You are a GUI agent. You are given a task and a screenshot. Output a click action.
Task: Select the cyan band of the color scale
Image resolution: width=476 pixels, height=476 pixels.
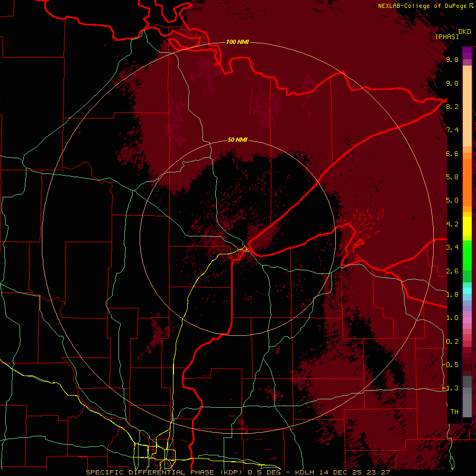pyautogui.click(x=467, y=291)
